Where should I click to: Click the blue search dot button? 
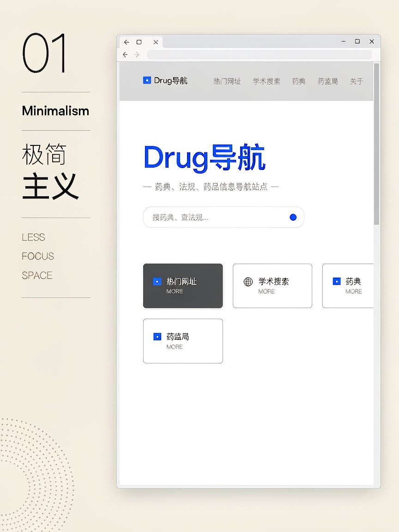pos(293,217)
